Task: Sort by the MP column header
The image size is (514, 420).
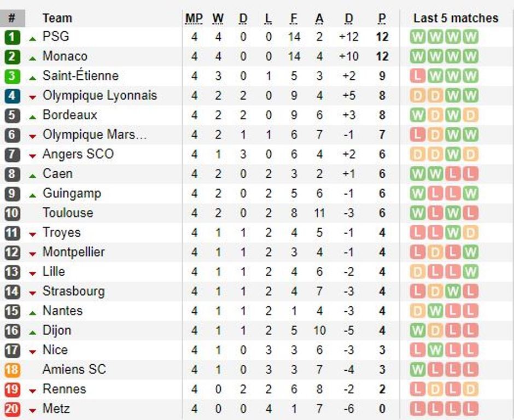Action: point(194,19)
